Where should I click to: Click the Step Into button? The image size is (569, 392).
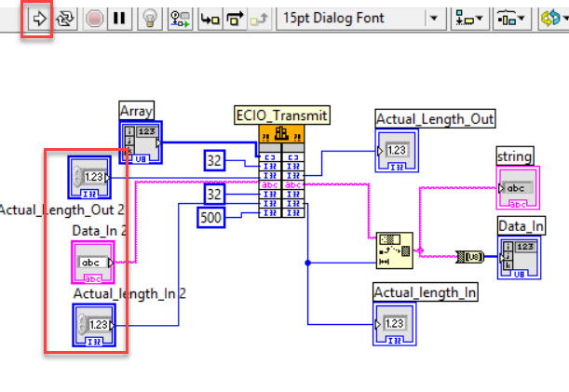pos(210,18)
